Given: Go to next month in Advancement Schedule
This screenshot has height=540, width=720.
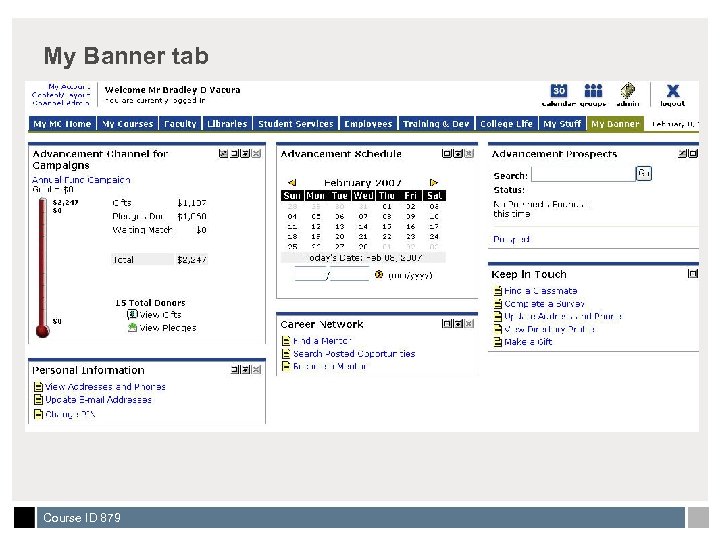Looking at the screenshot, I should tap(433, 183).
